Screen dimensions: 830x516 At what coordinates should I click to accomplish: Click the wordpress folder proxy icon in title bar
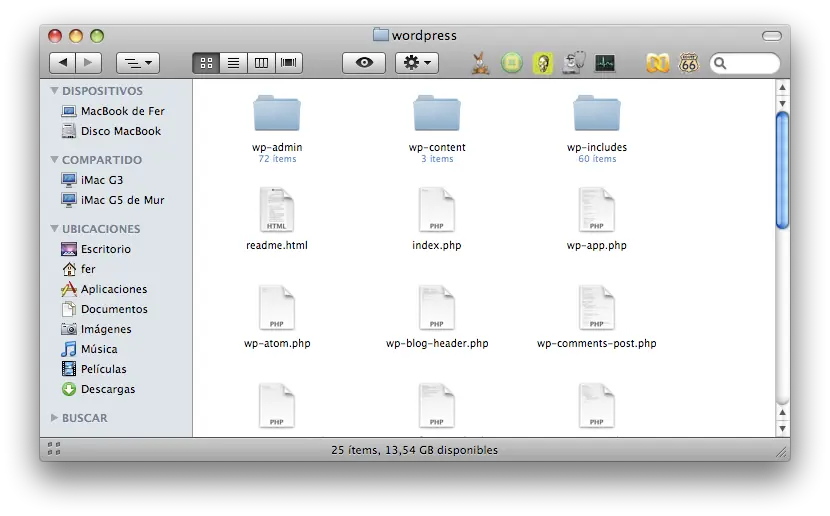(x=381, y=35)
